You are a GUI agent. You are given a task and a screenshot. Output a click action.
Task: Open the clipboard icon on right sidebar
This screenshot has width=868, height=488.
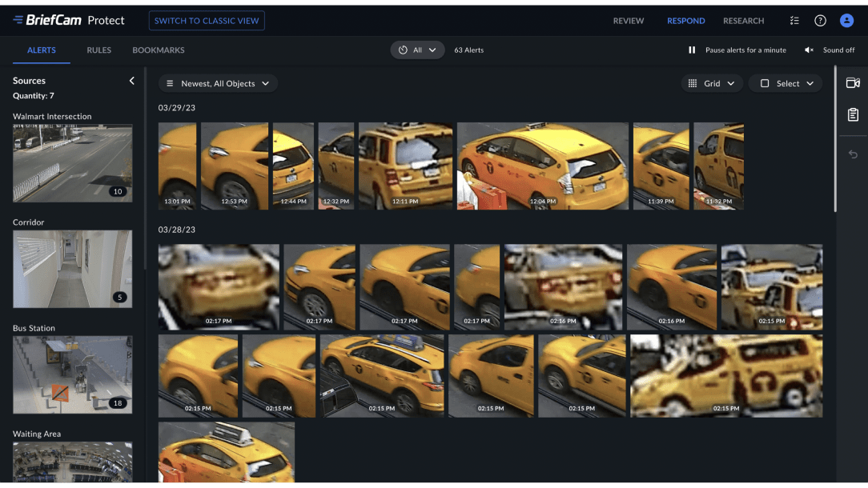click(853, 115)
